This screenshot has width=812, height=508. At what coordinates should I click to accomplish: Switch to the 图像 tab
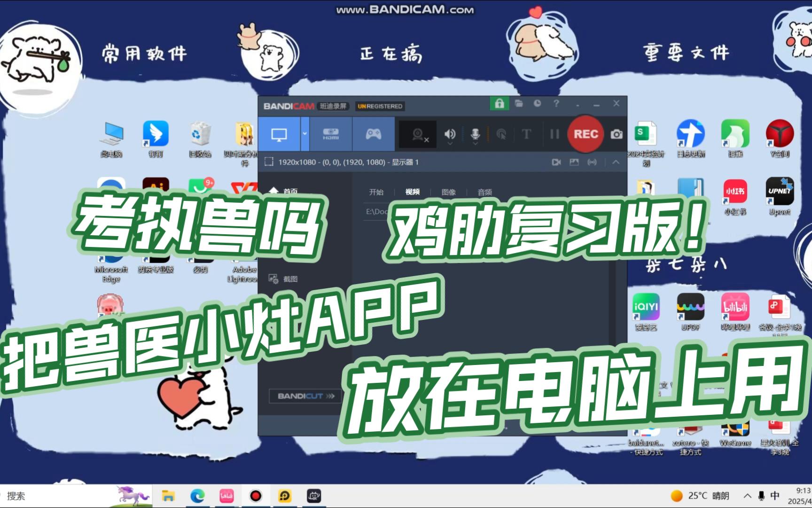[449, 191]
